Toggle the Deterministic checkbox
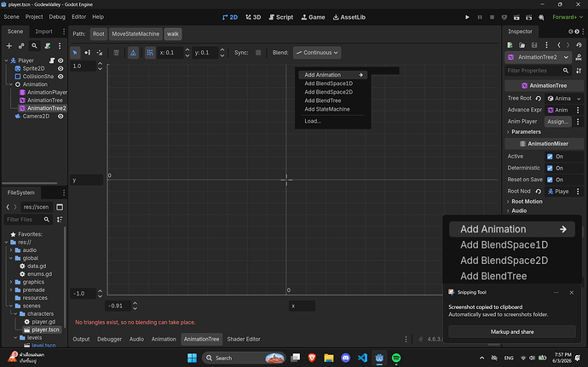 (x=550, y=169)
